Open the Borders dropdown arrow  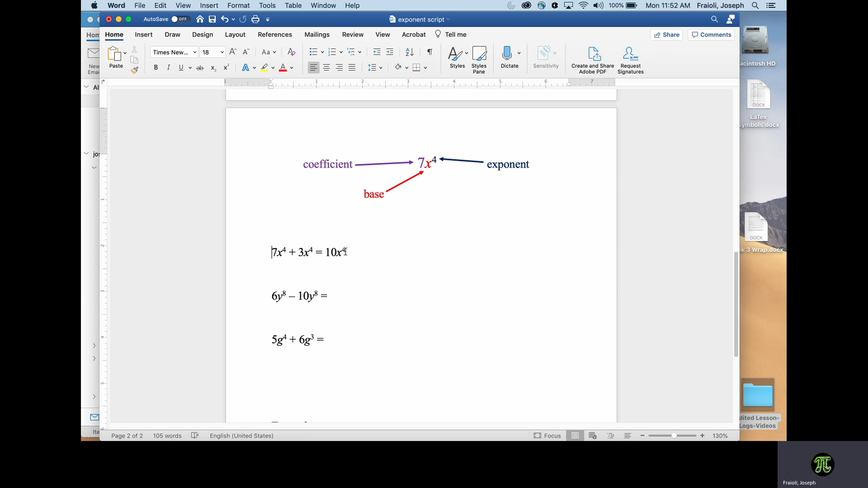(x=425, y=68)
